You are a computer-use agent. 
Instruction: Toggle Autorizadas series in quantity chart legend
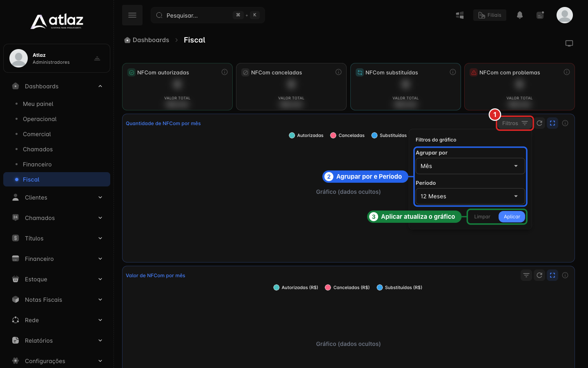point(306,135)
